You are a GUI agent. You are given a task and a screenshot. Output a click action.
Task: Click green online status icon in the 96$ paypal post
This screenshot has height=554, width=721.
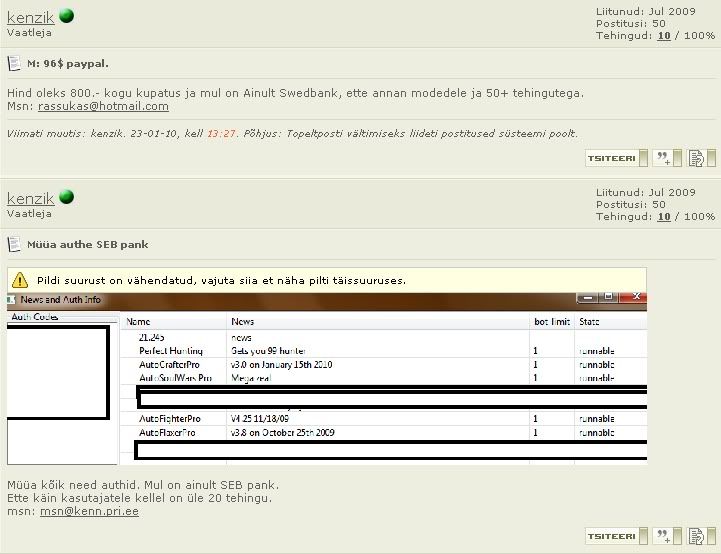[x=66, y=16]
